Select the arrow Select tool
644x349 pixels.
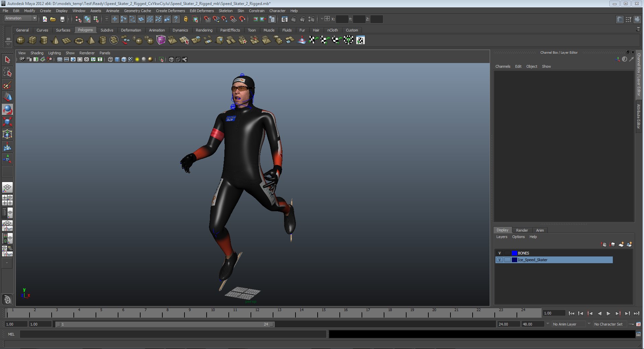(x=7, y=60)
